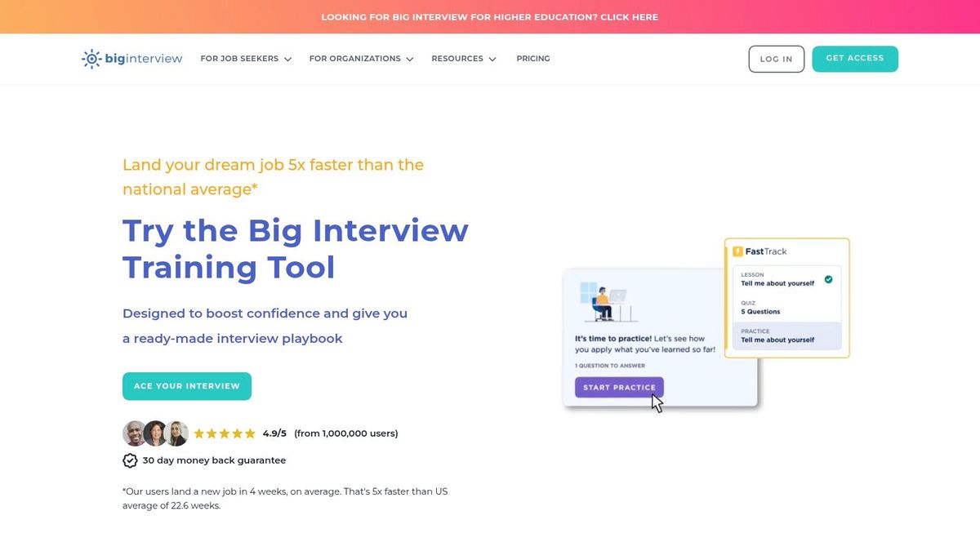Click the green checkmark on the Lesson item

[828, 278]
